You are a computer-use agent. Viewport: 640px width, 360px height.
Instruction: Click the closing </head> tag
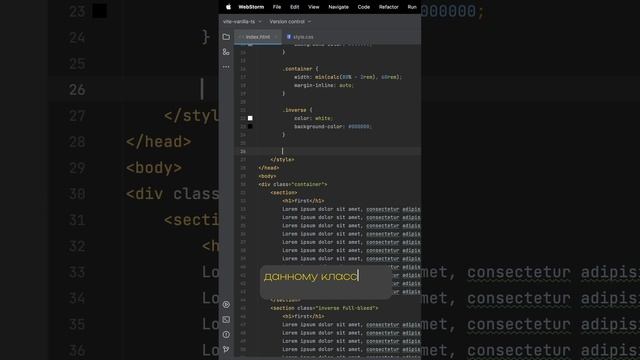pyautogui.click(x=269, y=168)
